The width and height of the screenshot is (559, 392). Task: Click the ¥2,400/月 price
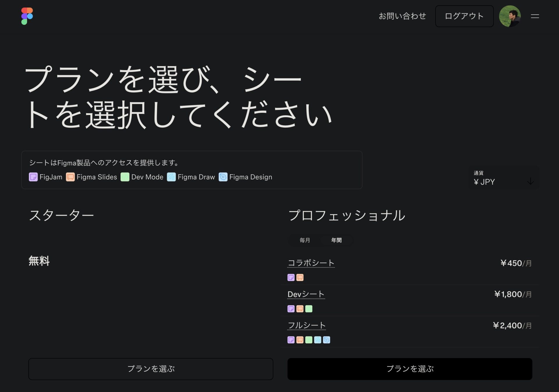click(512, 325)
